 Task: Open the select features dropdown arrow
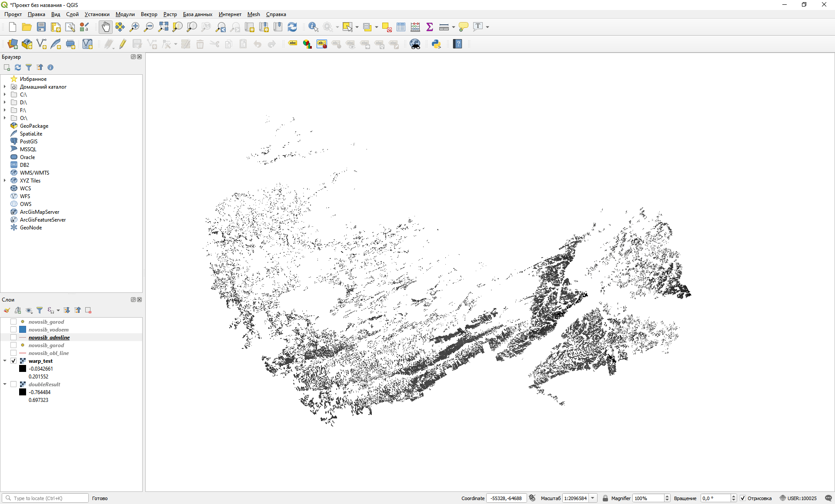pos(357,27)
